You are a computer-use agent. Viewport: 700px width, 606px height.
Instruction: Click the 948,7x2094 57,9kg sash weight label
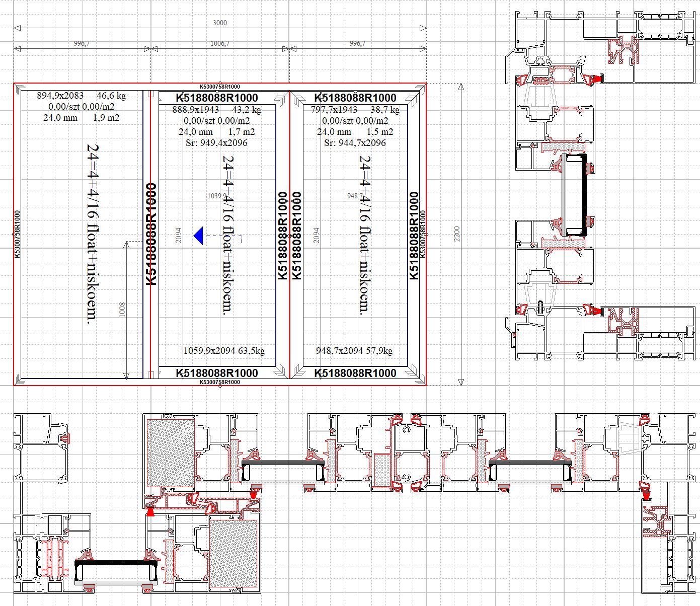click(354, 351)
